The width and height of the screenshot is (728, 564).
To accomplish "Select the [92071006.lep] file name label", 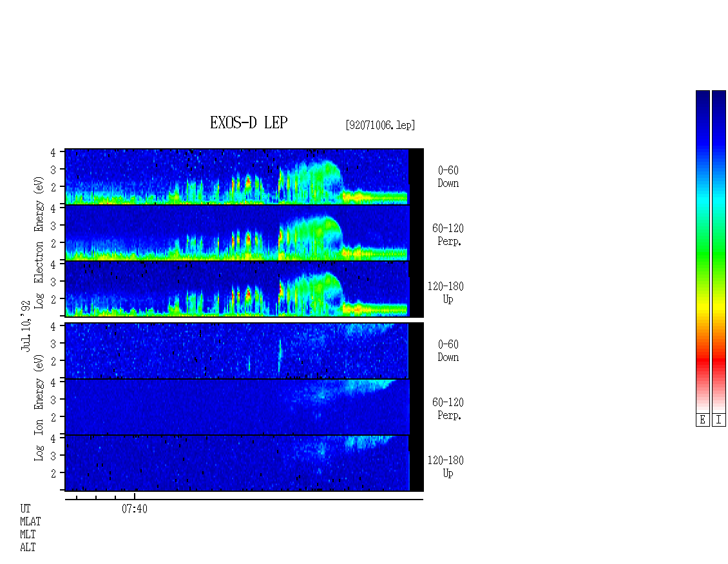I will pos(380,125).
